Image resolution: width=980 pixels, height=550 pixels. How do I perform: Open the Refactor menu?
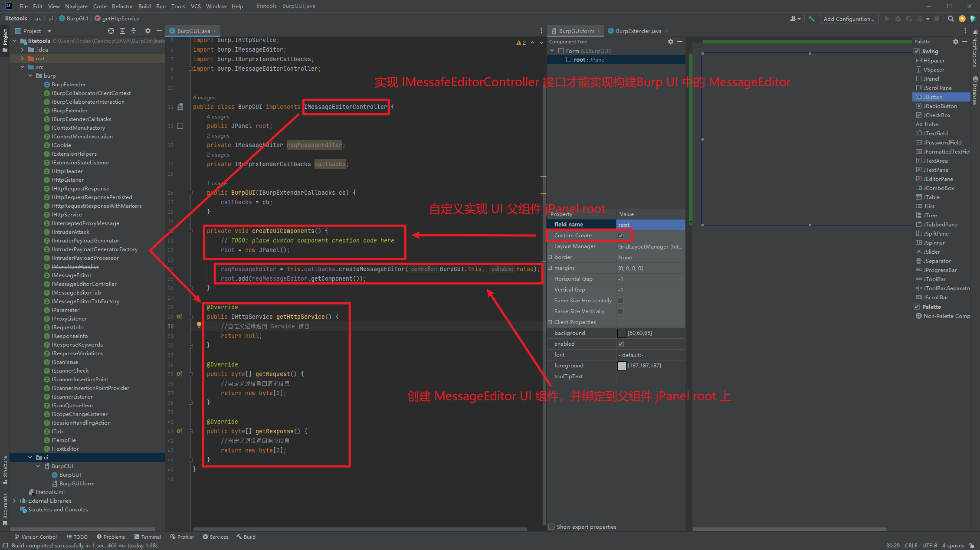(x=122, y=6)
